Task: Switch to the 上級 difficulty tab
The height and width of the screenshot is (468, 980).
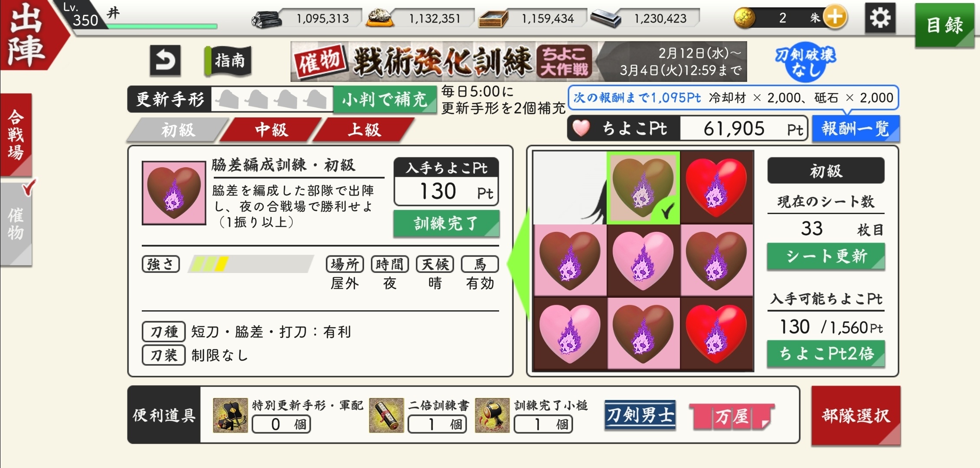Action: (364, 130)
